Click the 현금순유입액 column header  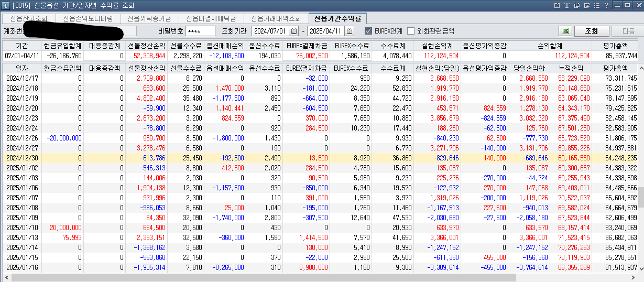[62, 68]
